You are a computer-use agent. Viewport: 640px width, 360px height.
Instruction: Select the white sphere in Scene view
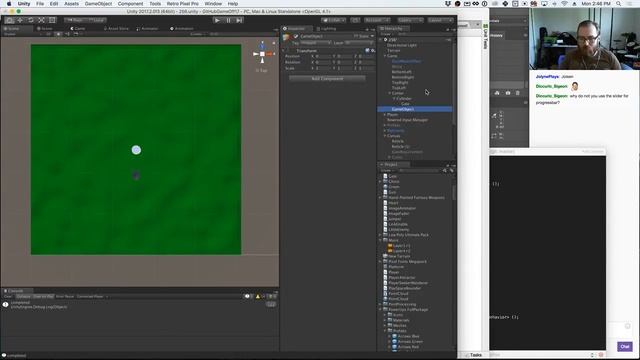point(136,150)
